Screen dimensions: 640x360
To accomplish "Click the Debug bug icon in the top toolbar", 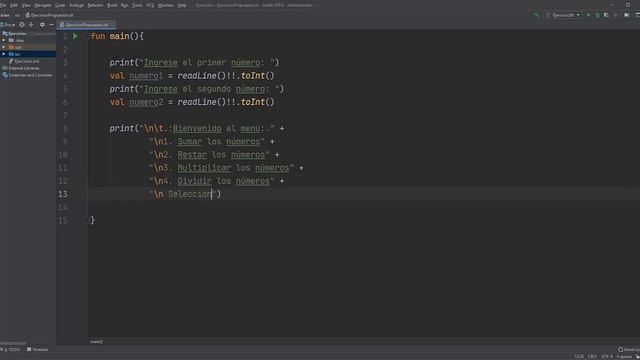I will pos(597,15).
